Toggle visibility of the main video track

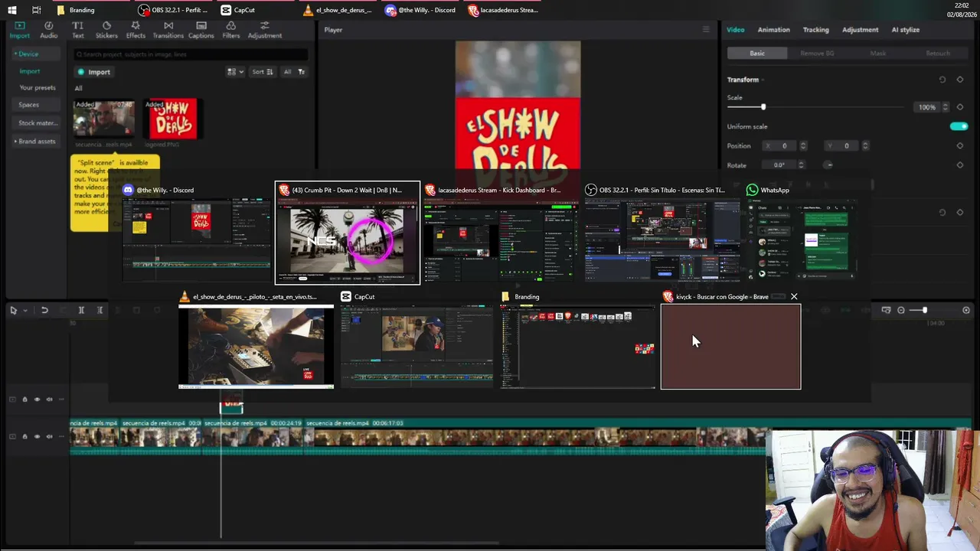[37, 436]
